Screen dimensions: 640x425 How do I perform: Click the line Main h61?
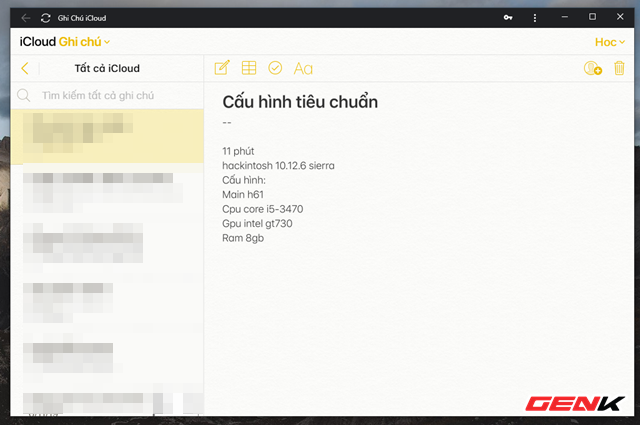[243, 194]
